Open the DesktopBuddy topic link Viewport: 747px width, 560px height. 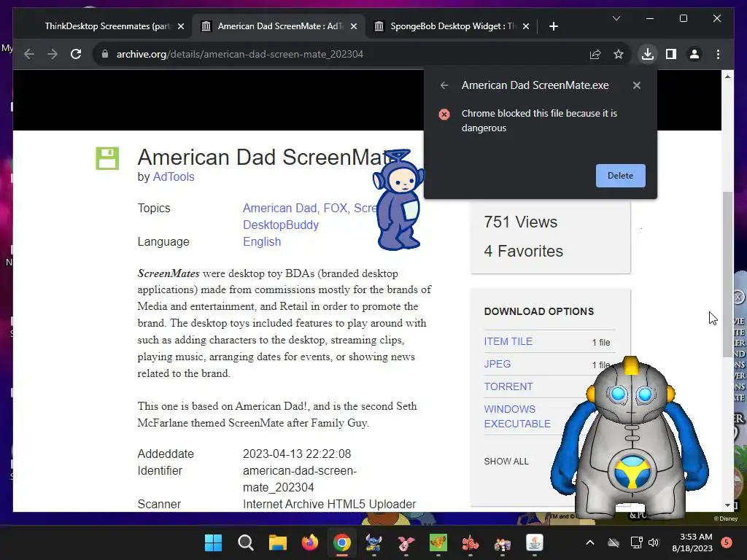pyautogui.click(x=281, y=225)
